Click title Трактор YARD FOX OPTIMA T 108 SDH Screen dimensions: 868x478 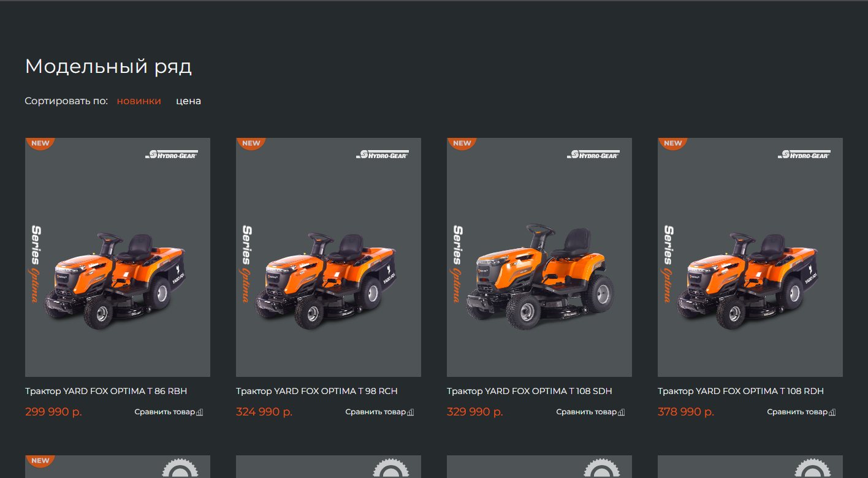click(530, 391)
